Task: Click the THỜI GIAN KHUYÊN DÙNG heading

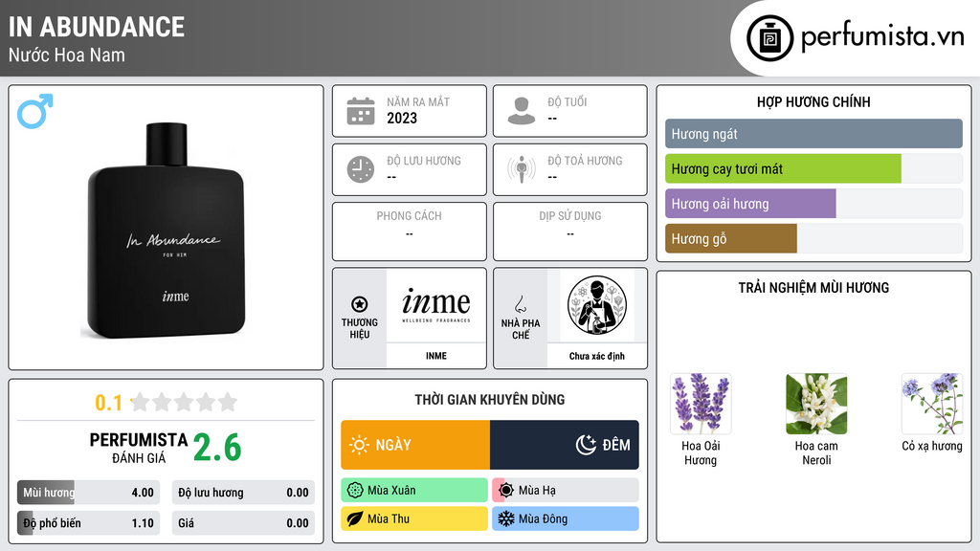Action: tap(490, 399)
